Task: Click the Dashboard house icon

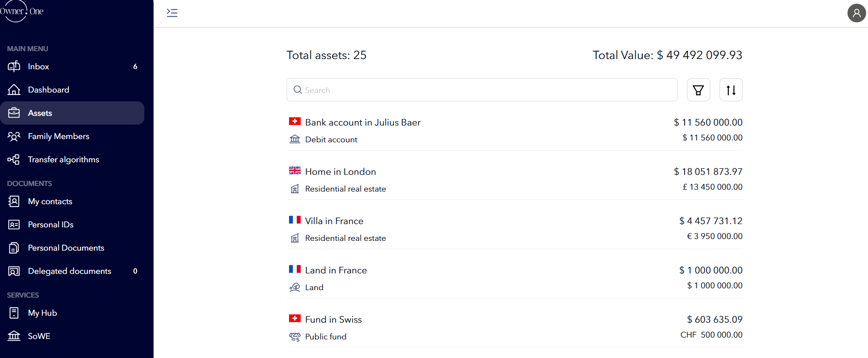Action: [14, 90]
